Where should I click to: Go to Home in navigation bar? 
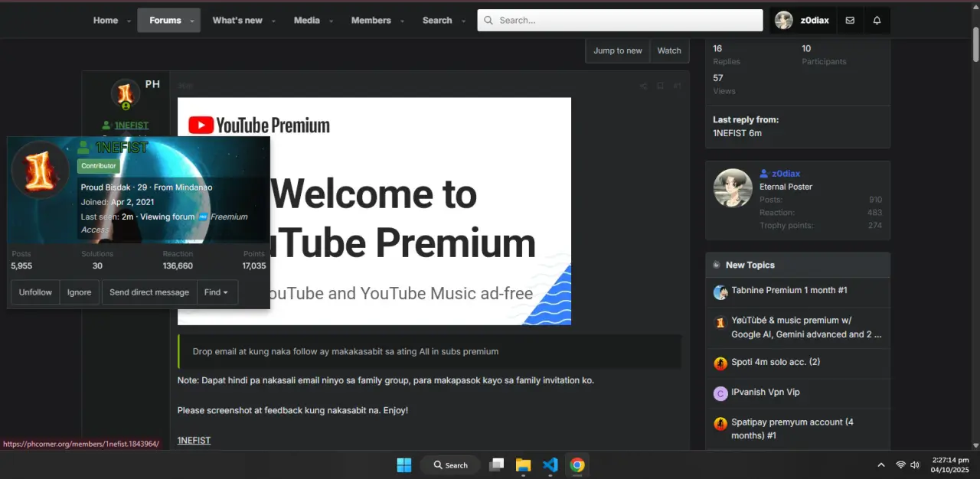coord(106,21)
